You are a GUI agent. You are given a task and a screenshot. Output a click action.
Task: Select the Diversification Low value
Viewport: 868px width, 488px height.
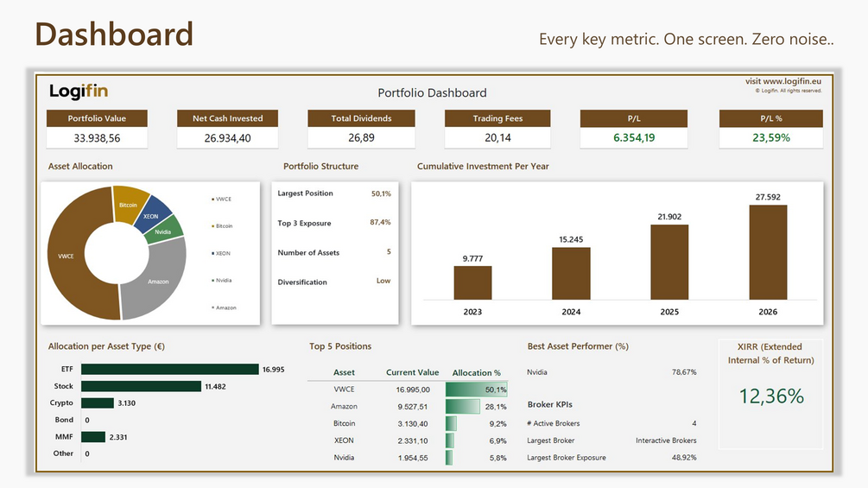(x=383, y=281)
